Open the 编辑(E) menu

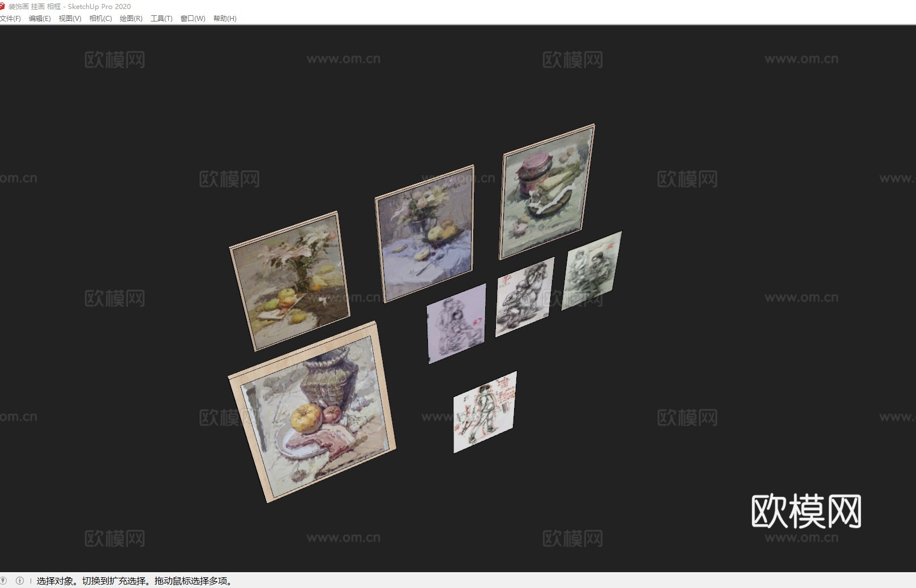[40, 19]
